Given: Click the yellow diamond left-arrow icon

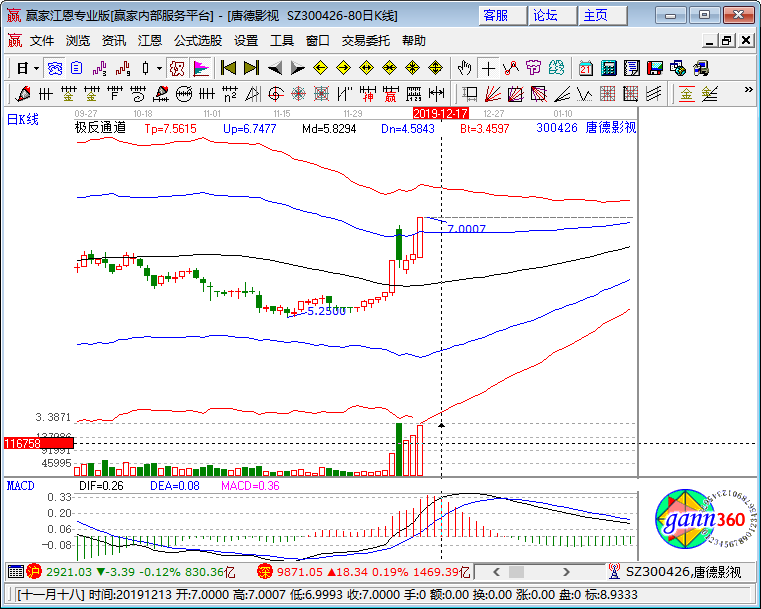Looking at the screenshot, I should (x=321, y=68).
